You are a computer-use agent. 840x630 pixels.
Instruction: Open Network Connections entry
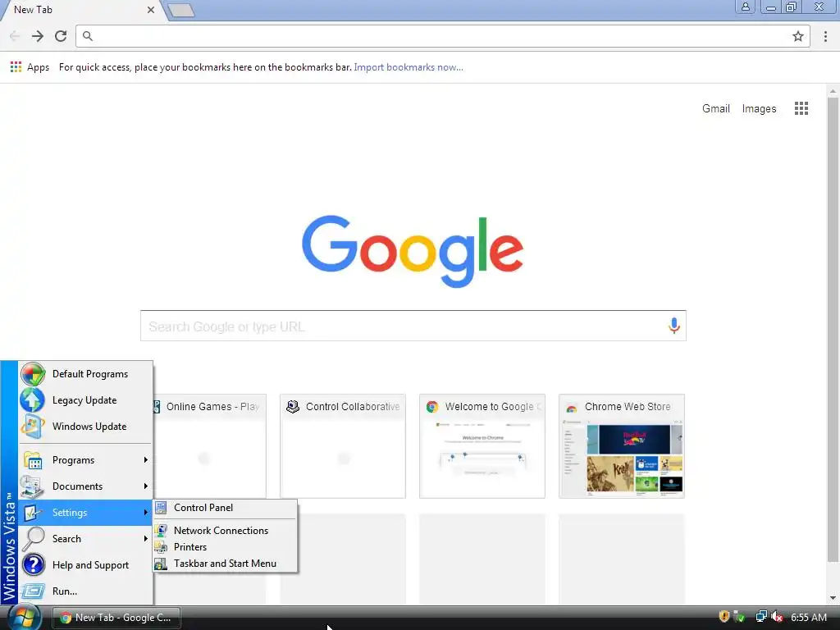coord(225,531)
